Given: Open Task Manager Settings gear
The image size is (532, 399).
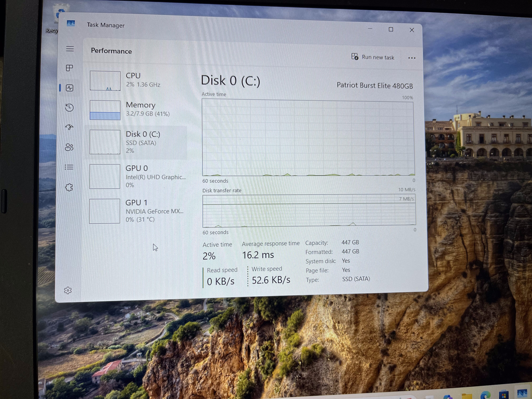Looking at the screenshot, I should click(x=68, y=290).
